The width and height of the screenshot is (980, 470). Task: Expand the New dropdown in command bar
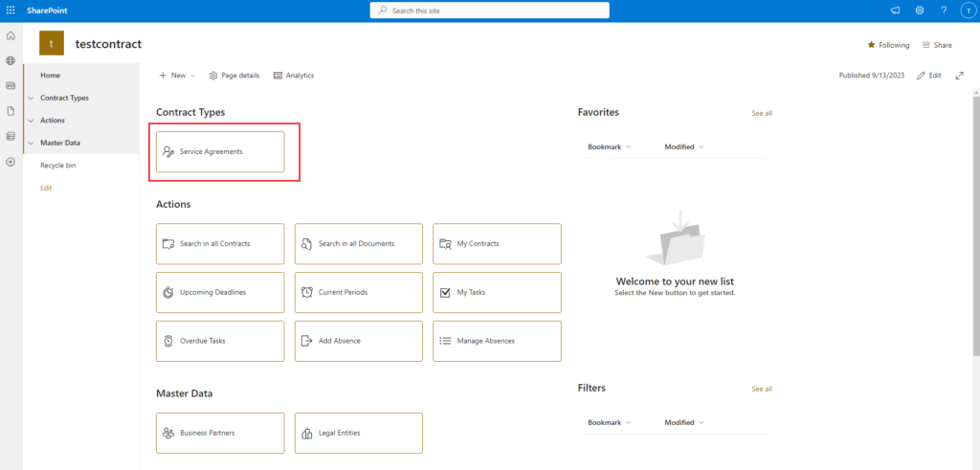click(x=192, y=76)
